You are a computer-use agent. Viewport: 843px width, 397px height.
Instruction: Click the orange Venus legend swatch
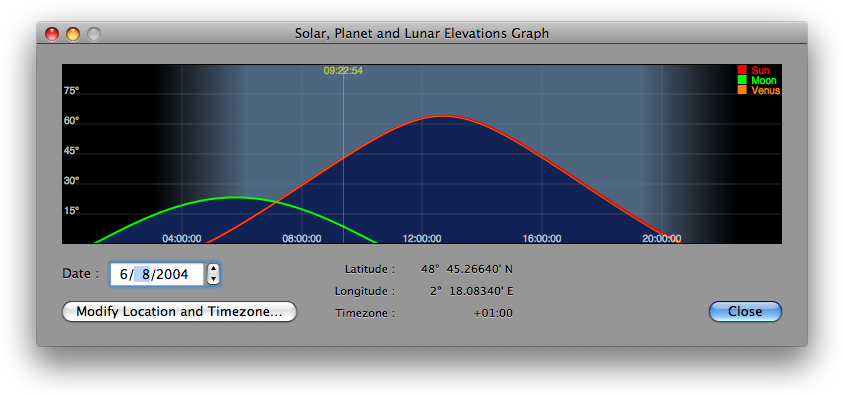point(742,90)
